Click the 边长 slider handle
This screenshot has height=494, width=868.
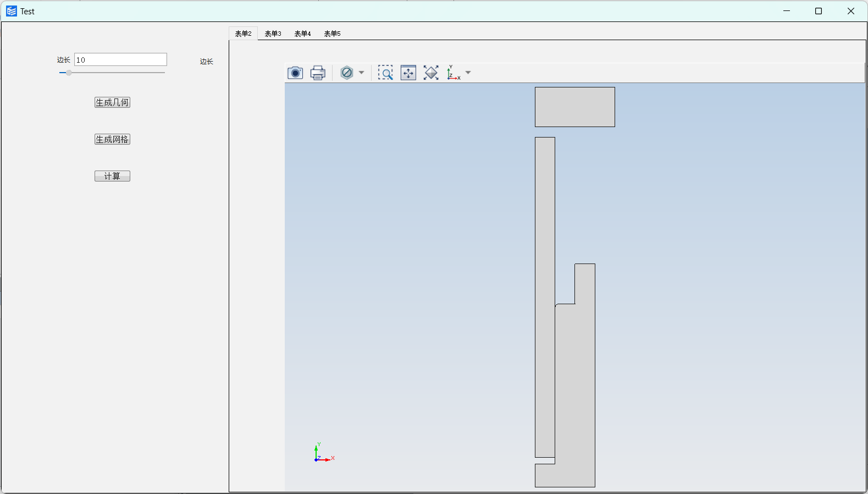69,73
